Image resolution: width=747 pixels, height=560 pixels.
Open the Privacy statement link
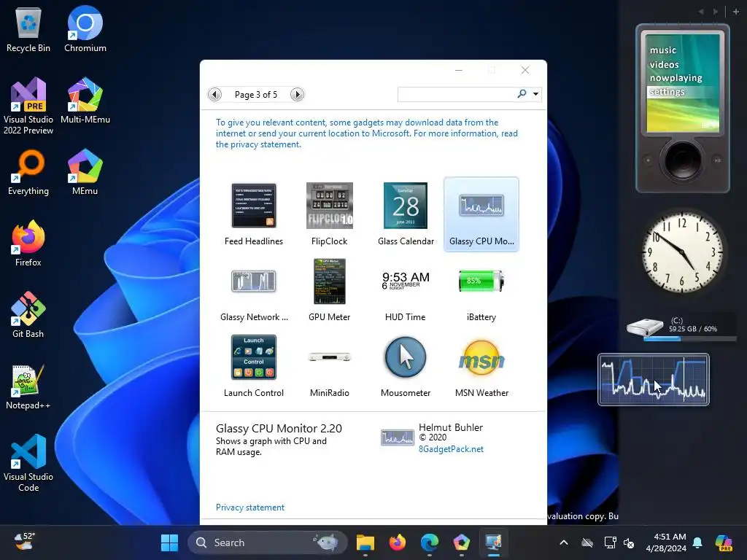[249, 507]
